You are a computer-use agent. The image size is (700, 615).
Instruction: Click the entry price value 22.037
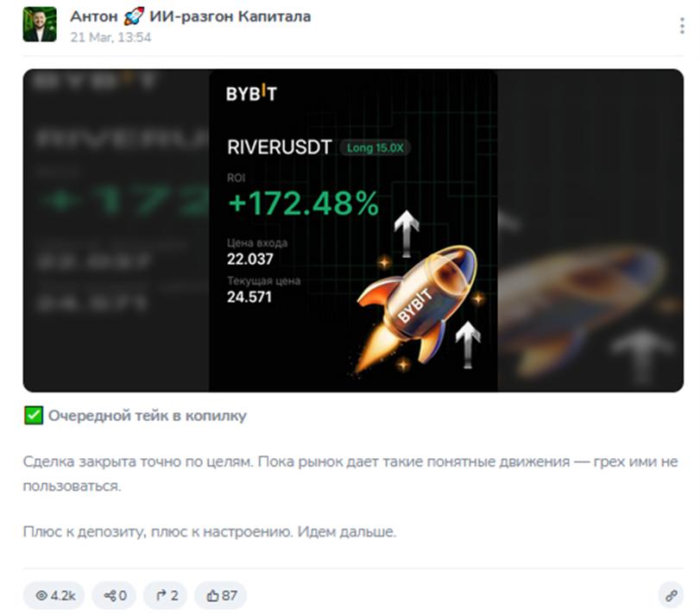click(x=250, y=259)
